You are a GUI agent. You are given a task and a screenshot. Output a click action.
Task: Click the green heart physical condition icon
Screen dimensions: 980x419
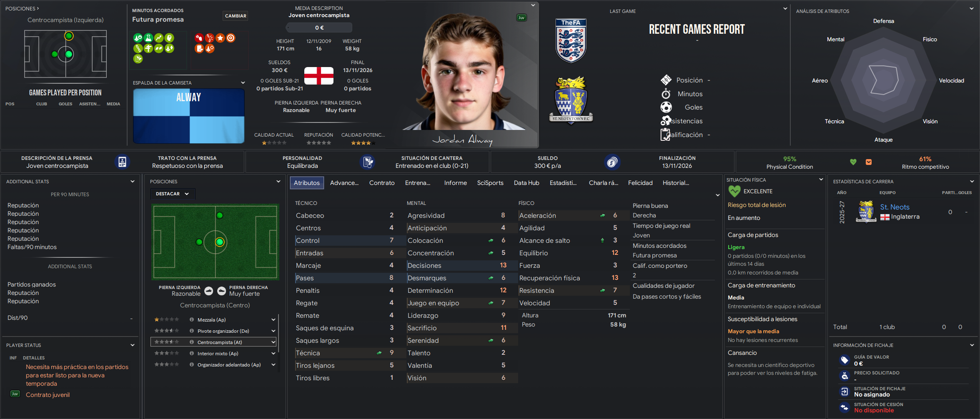click(853, 162)
